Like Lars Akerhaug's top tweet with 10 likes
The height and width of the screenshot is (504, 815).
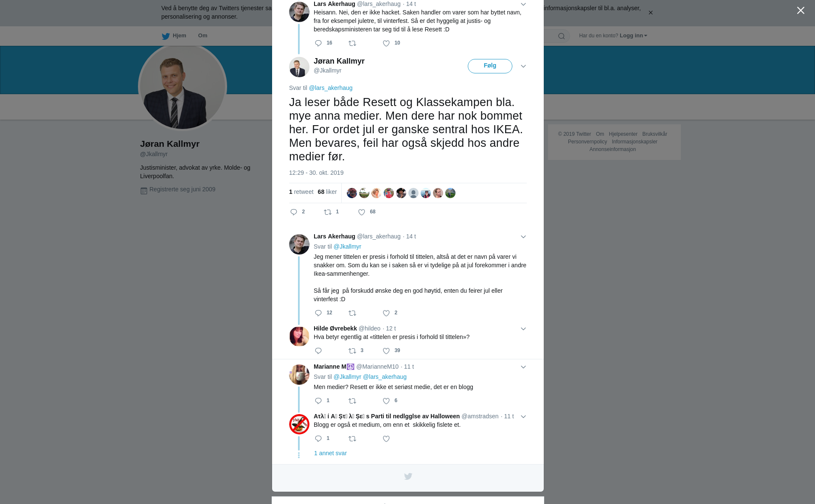386,43
